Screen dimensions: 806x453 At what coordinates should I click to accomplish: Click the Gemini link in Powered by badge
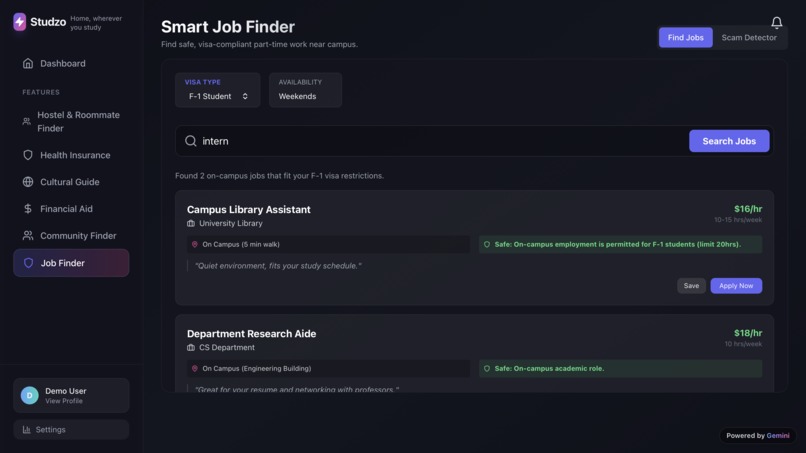(x=778, y=436)
